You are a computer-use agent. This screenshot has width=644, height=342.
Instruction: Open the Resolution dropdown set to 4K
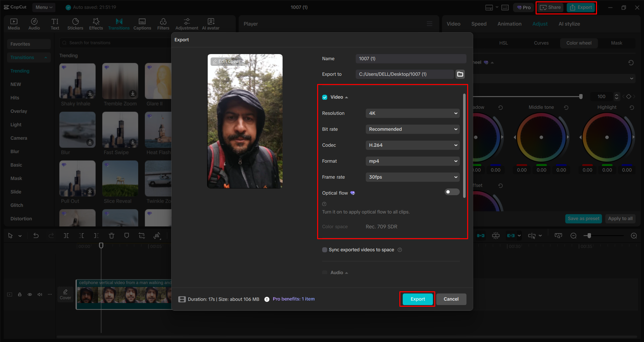[x=412, y=113]
